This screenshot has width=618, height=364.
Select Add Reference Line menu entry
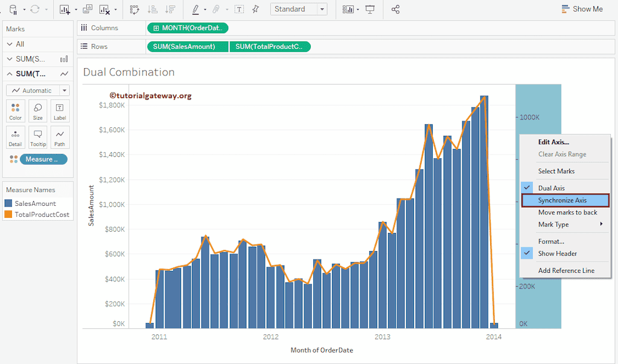566,270
